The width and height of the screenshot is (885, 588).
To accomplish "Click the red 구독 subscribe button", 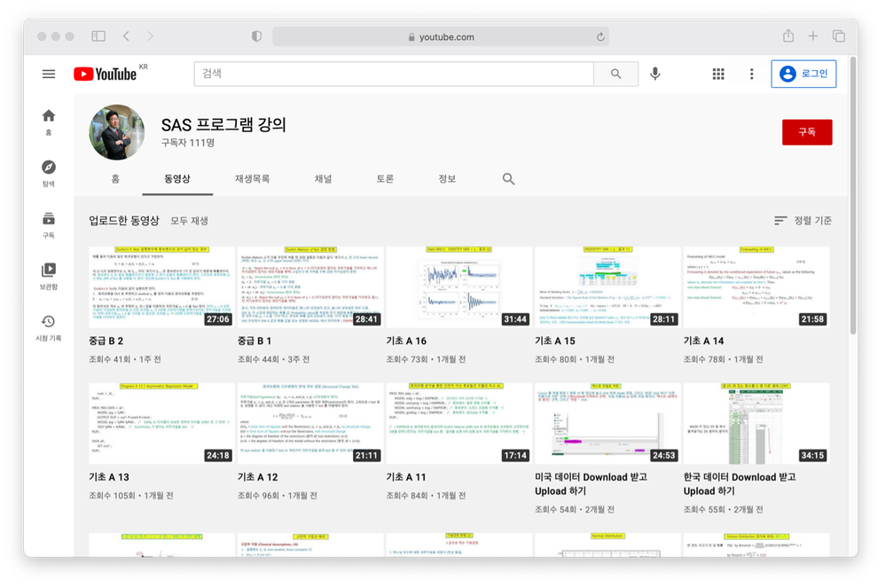I will 807,132.
